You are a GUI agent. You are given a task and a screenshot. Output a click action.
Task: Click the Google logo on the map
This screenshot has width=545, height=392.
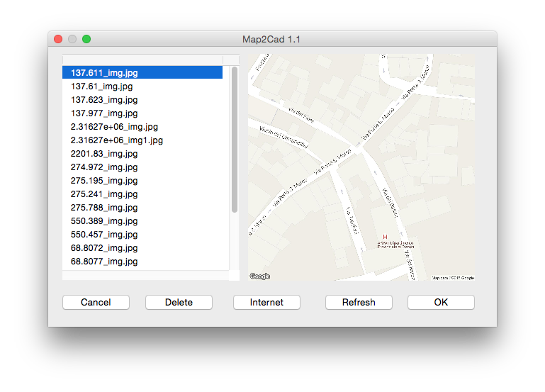pos(260,276)
